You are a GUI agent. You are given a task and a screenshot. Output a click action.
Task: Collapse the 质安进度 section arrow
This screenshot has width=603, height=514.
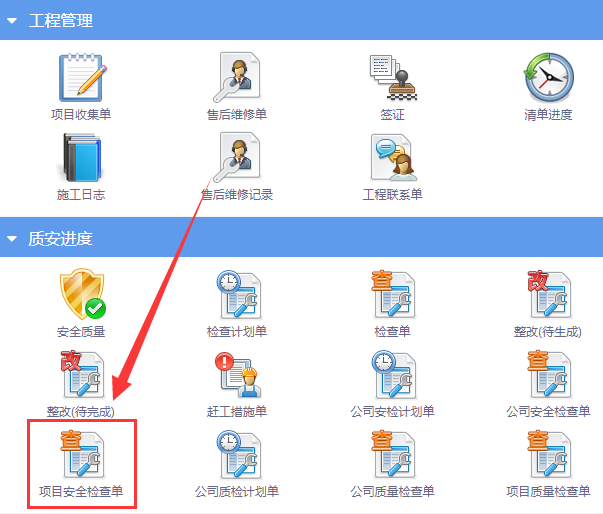[12, 239]
